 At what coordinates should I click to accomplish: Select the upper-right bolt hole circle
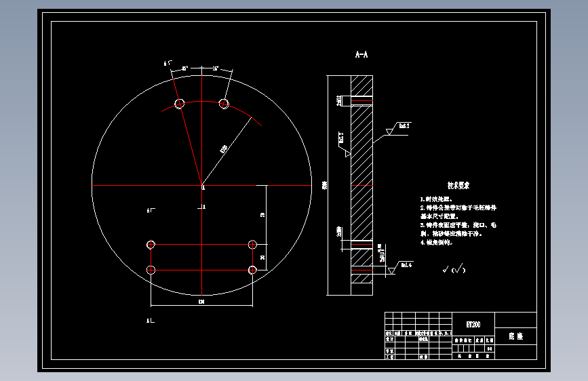click(224, 103)
